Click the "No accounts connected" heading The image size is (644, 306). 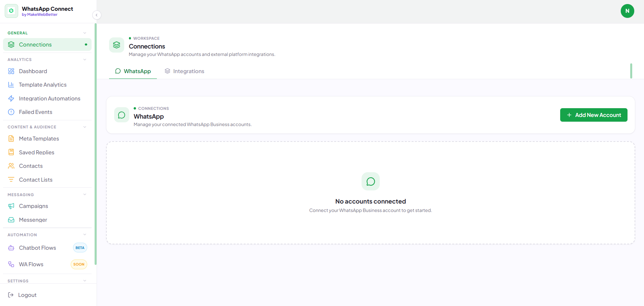point(371,201)
